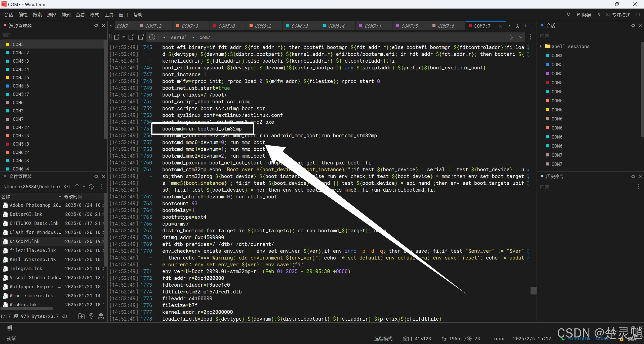Click the go-to-folder icon in file manager footer
The width and height of the screenshot is (644, 344).
pos(82,316)
